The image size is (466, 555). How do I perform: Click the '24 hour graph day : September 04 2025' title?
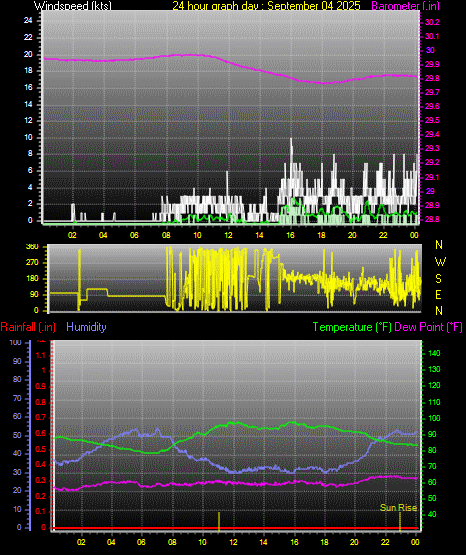coord(266,6)
